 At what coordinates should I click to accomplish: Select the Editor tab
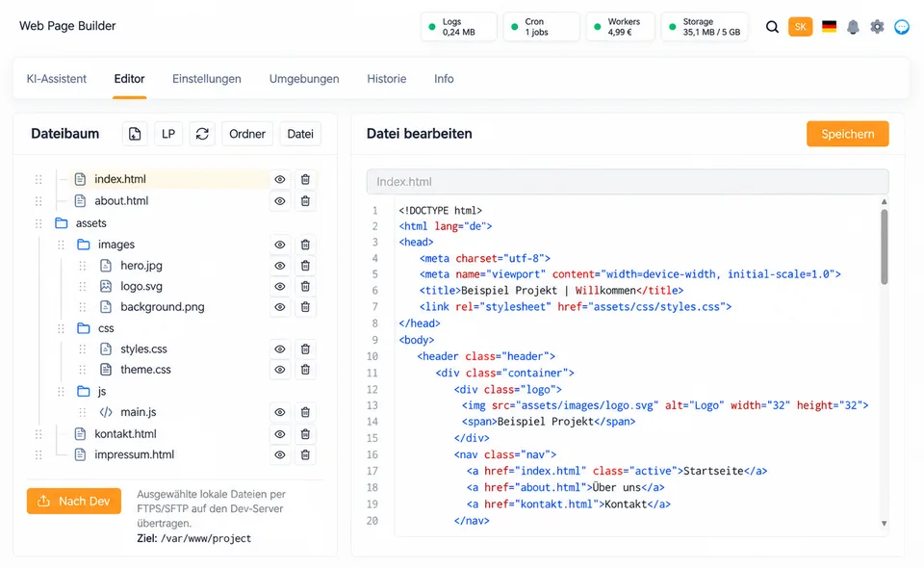click(130, 79)
